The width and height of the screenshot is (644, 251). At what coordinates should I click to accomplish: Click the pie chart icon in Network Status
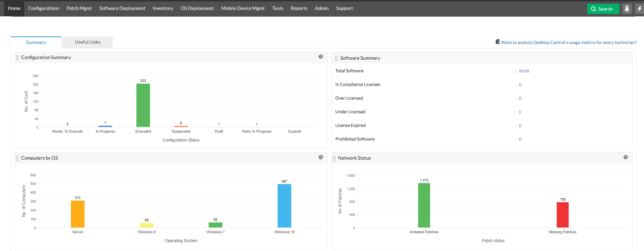pos(626,157)
